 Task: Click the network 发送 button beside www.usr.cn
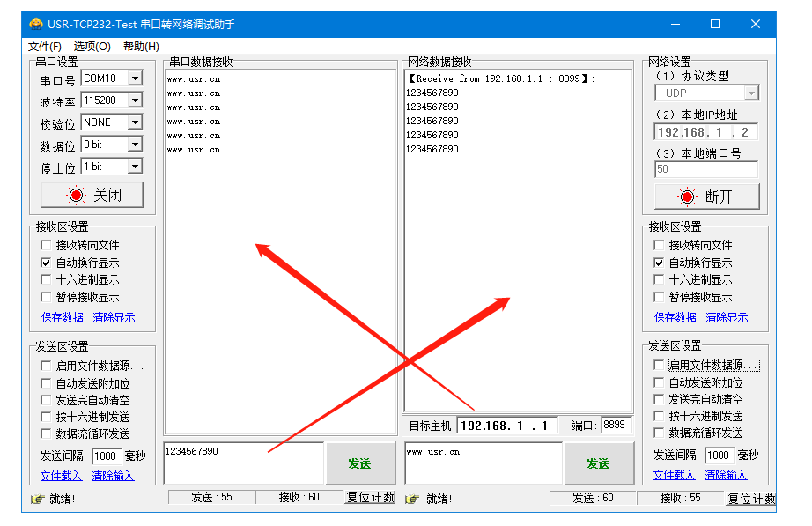pos(599,463)
